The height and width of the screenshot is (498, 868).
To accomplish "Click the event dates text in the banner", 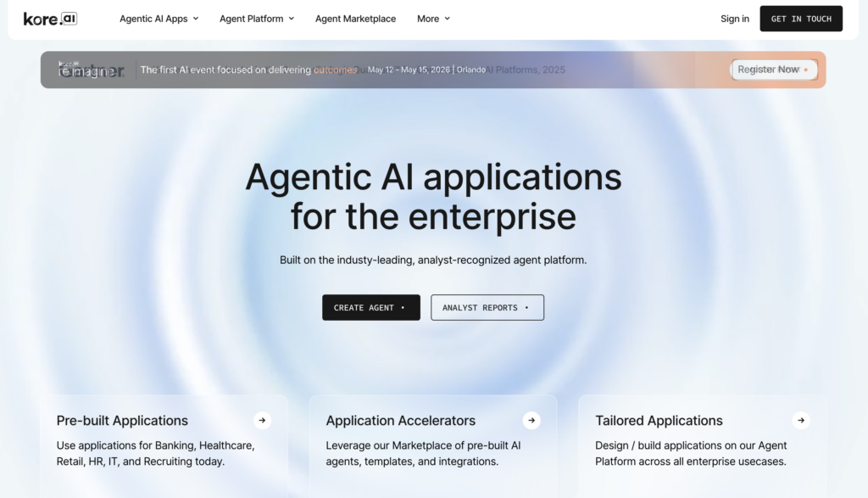I will [x=410, y=70].
